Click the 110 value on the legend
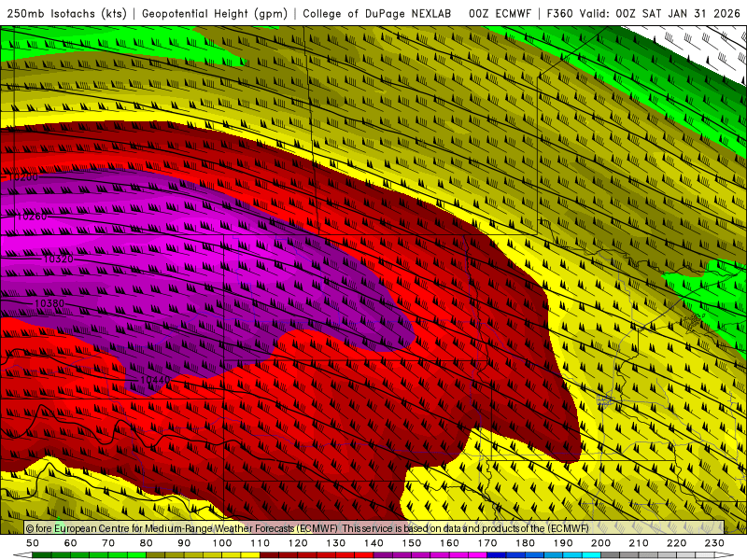The height and width of the screenshot is (560, 747). click(261, 543)
